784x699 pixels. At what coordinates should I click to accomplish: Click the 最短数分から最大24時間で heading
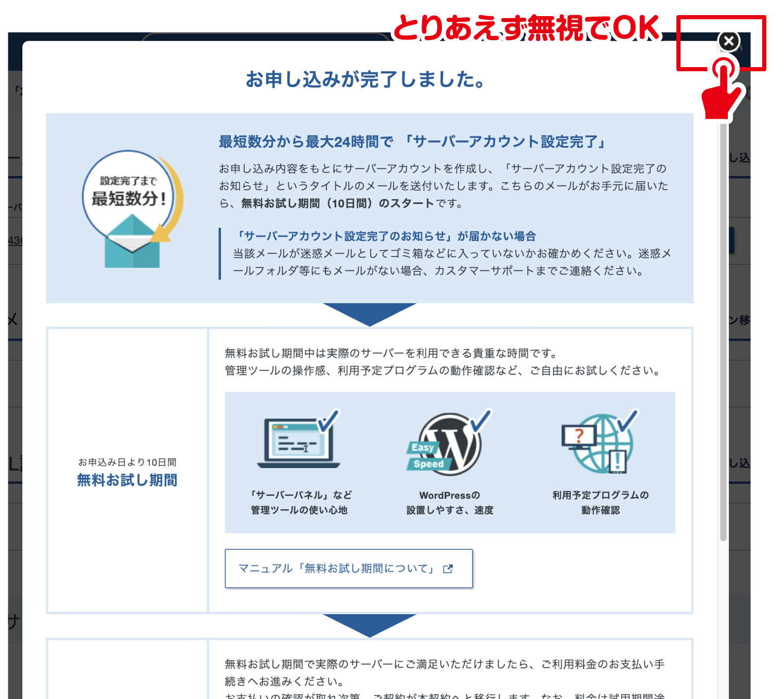click(306, 141)
